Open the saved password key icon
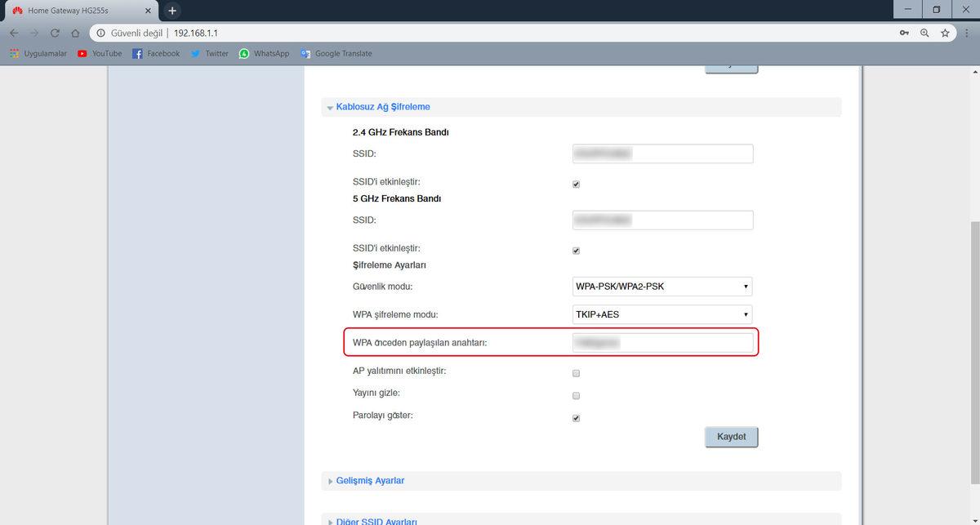 click(904, 33)
